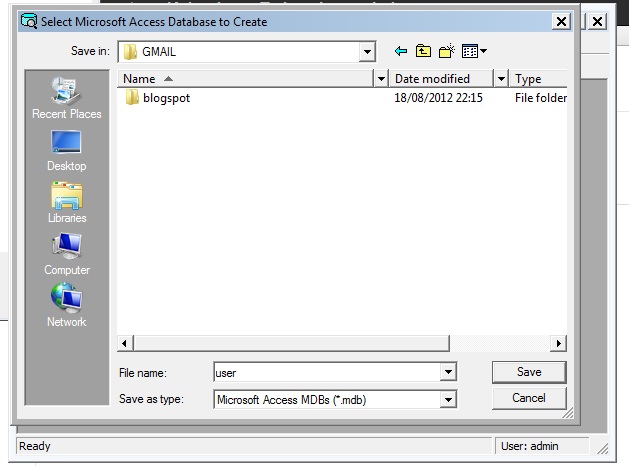Click the dialog title bar icon

29,21
